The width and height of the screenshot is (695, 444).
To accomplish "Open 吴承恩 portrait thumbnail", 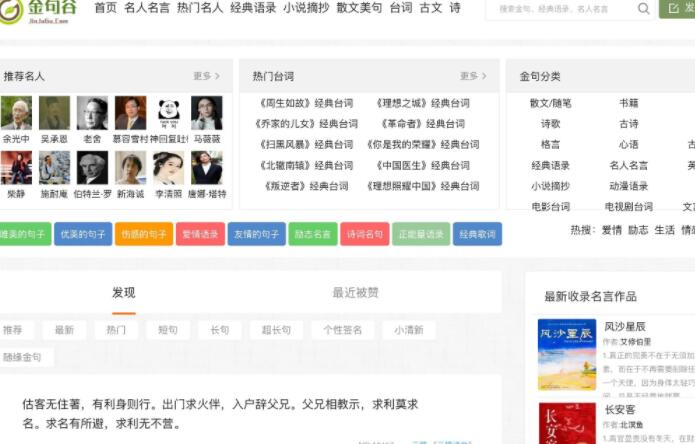I will (55, 113).
